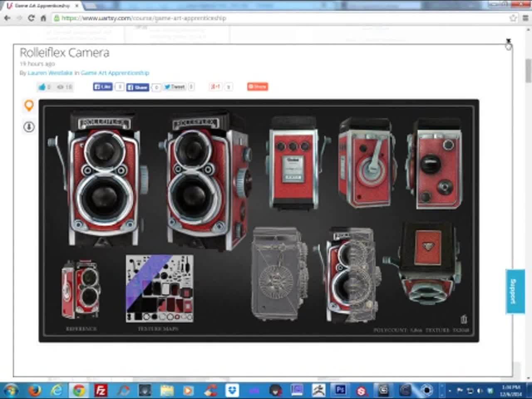Give a thumbs-up like to the post

[x=42, y=87]
